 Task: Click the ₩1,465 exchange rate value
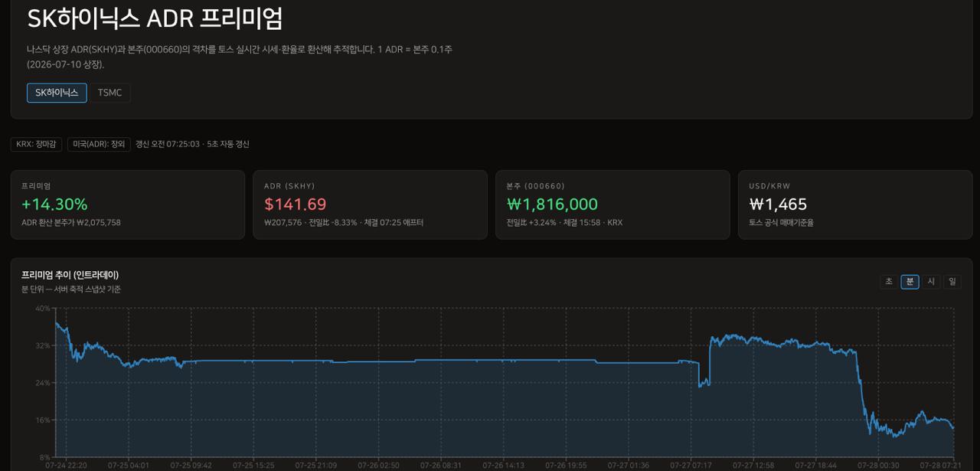click(x=778, y=204)
